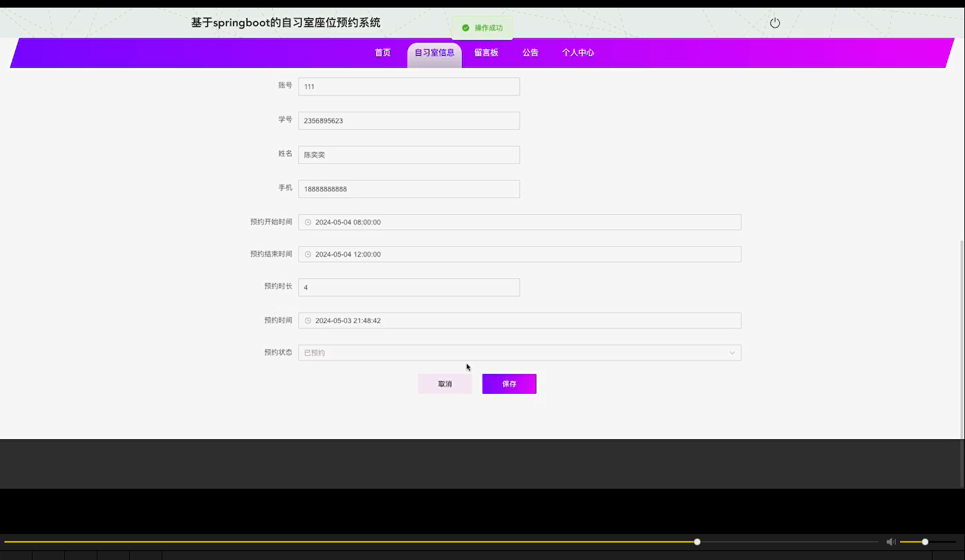Click the green check icon on 操作成功 toast
Screen dimensions: 965x560
465,28
